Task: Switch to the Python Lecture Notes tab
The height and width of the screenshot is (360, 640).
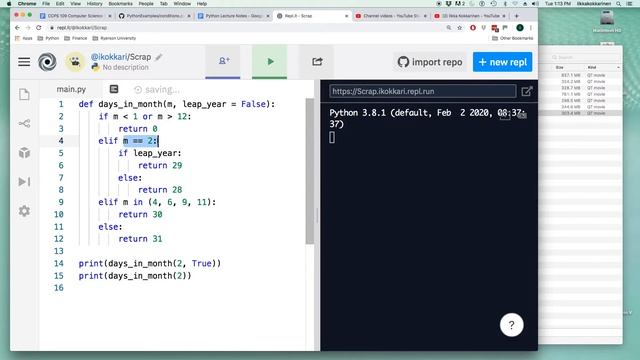Action: tap(233, 16)
